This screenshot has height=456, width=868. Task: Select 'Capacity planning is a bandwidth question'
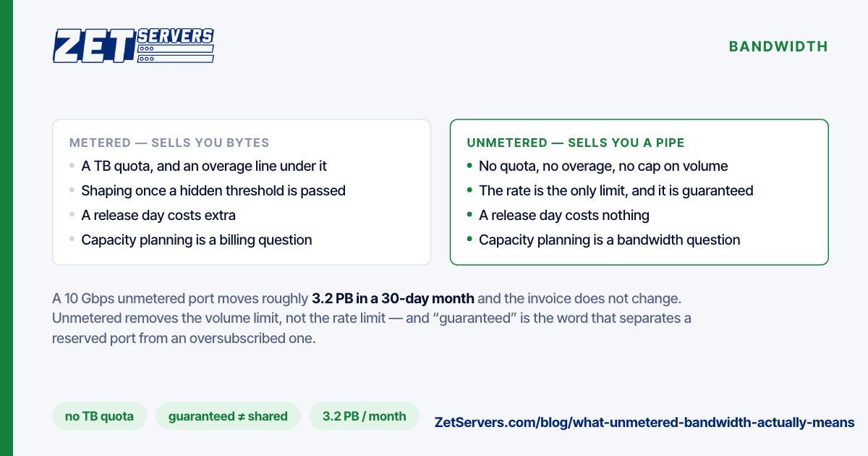pyautogui.click(x=610, y=240)
